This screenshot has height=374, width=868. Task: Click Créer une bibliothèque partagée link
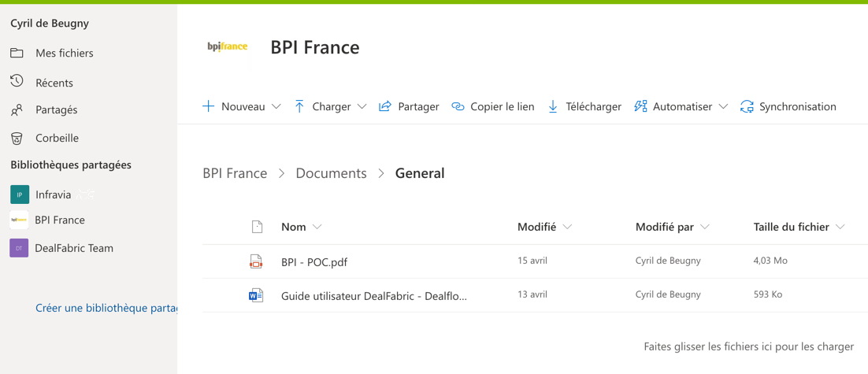point(106,308)
